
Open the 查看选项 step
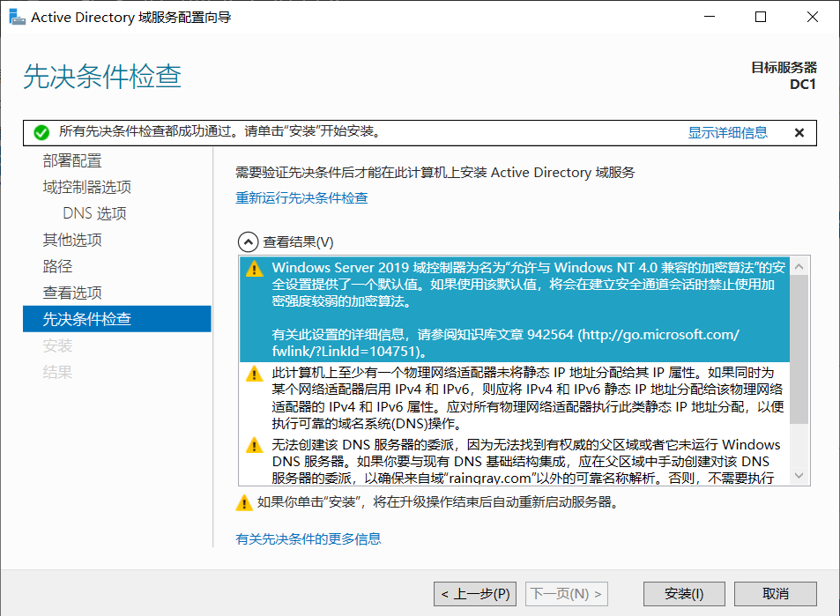tap(72, 293)
